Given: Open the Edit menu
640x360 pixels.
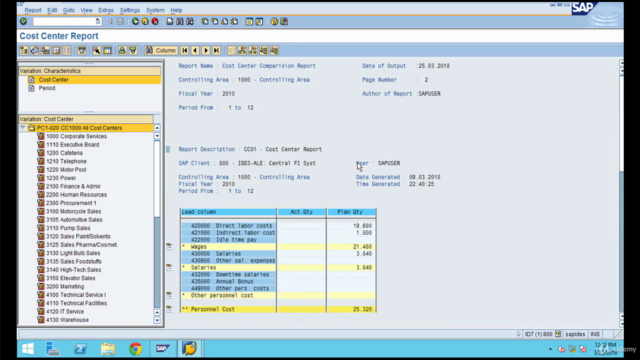Looking at the screenshot, I should pos(52,10).
